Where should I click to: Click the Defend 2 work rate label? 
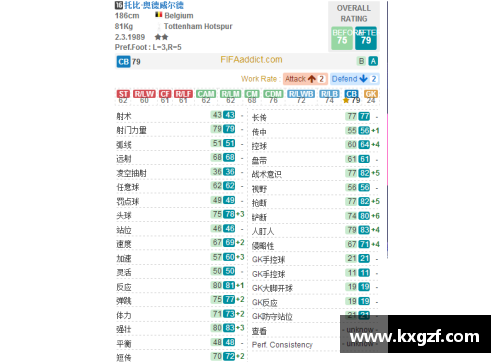[355, 79]
